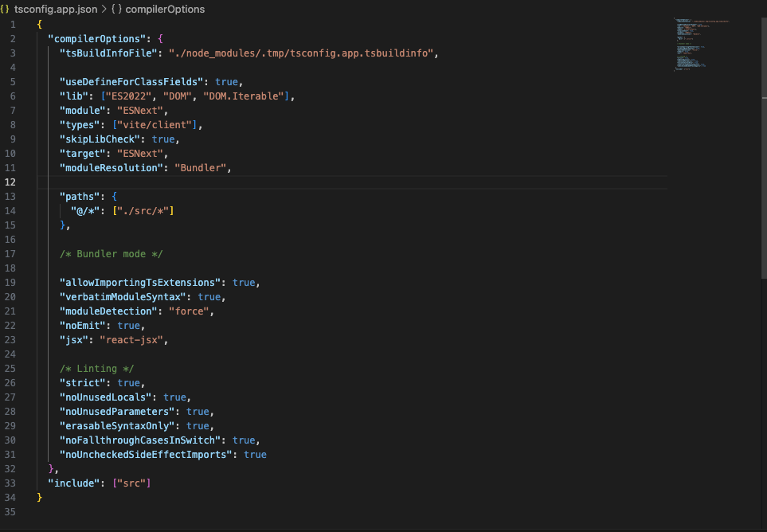
Task: Click the "noUnusedLocals" key
Action: click(106, 397)
